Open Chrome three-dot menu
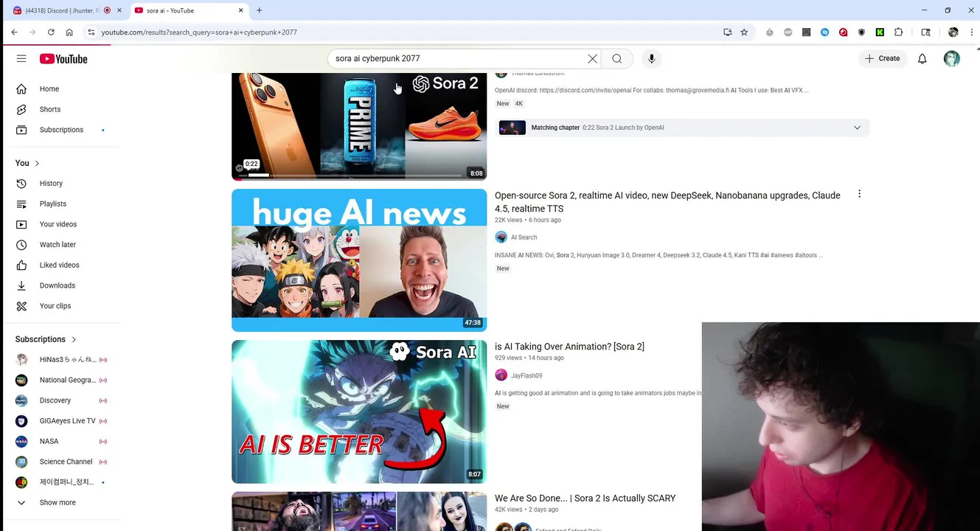Image resolution: width=980 pixels, height=531 pixels. point(972,32)
